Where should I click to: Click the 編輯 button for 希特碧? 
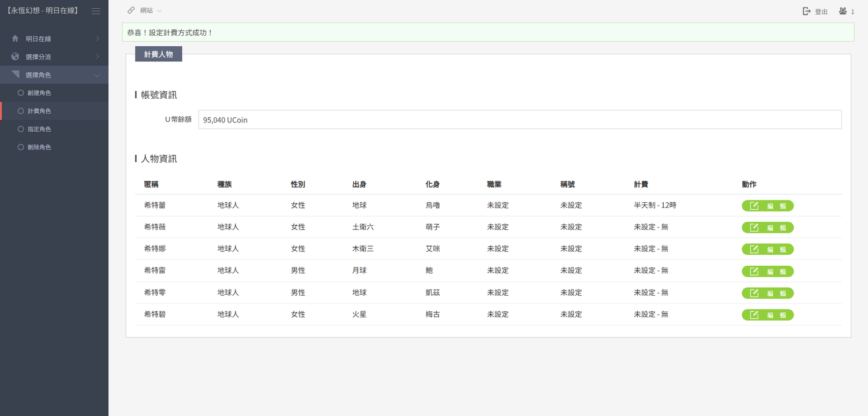coord(767,315)
